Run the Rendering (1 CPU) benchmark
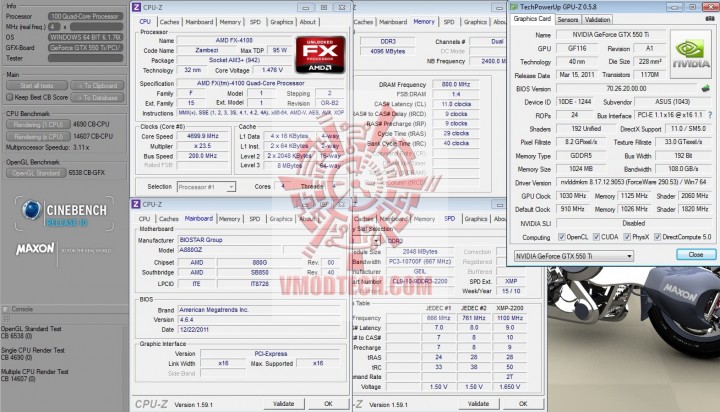Screen dimensions: 720x412 coord(38,124)
